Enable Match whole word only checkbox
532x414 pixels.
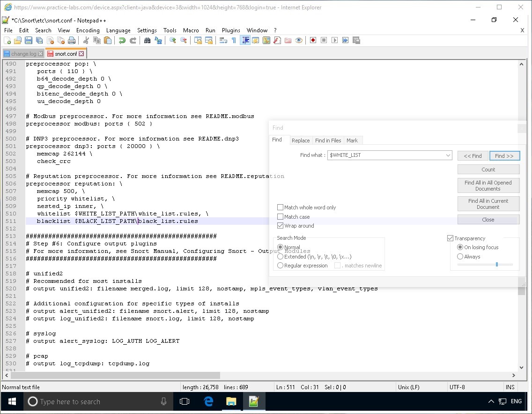click(x=281, y=207)
